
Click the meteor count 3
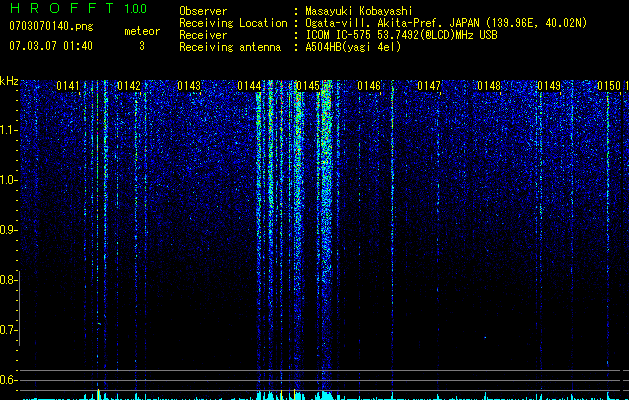point(142,46)
